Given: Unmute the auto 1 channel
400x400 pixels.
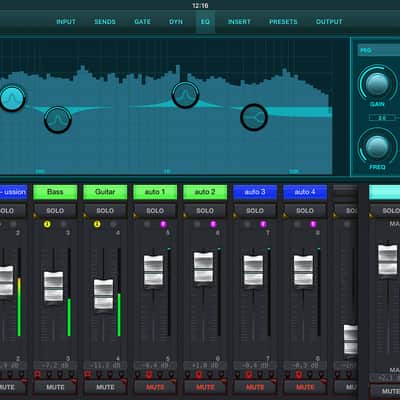Looking at the screenshot, I should coord(155,387).
